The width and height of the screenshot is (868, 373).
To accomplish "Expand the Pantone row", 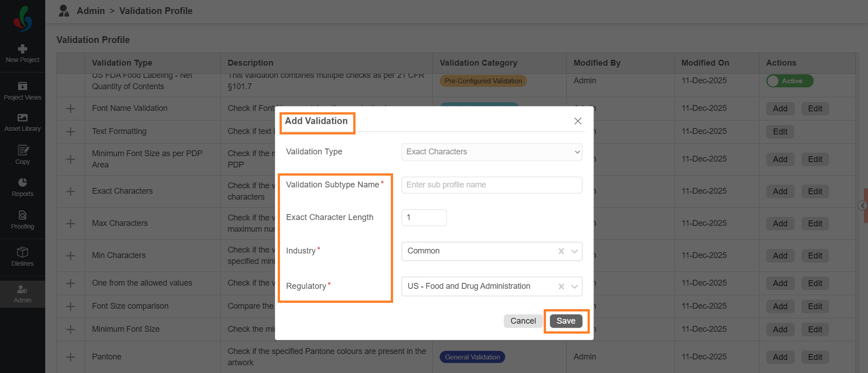I will [x=71, y=357].
